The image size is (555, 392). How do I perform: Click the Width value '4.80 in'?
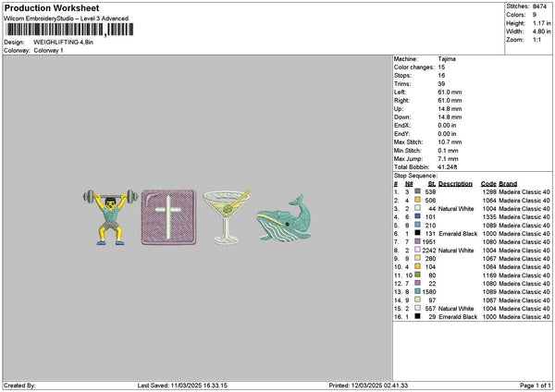click(x=542, y=31)
